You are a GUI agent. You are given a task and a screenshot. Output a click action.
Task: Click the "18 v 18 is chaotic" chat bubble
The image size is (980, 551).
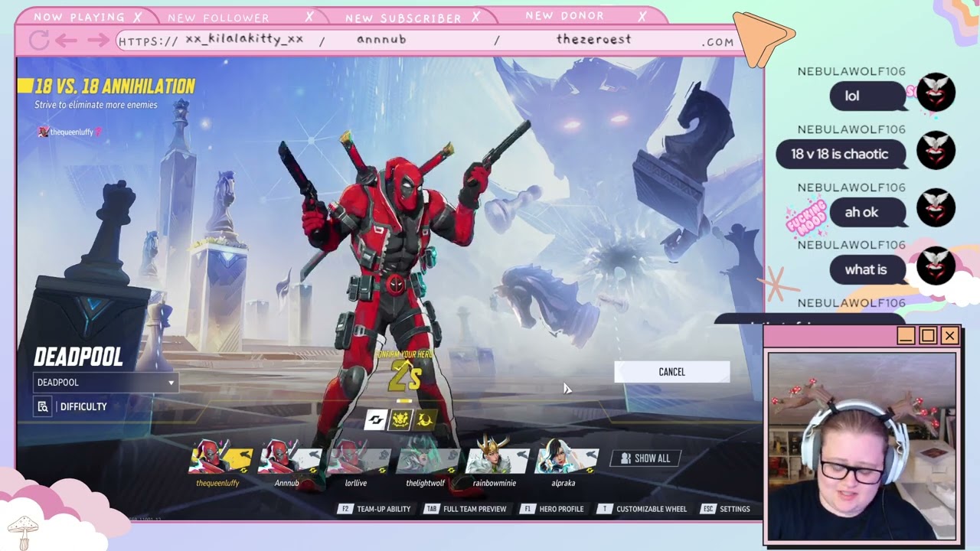[x=841, y=154]
